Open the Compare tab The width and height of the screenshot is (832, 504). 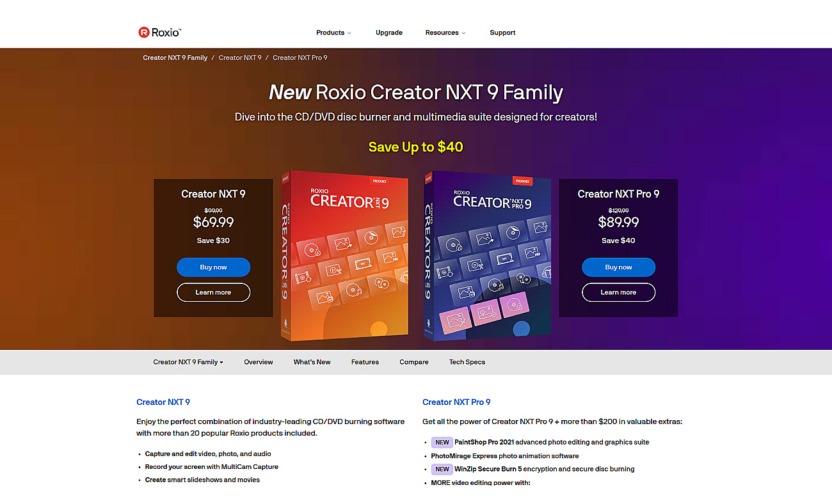click(414, 362)
